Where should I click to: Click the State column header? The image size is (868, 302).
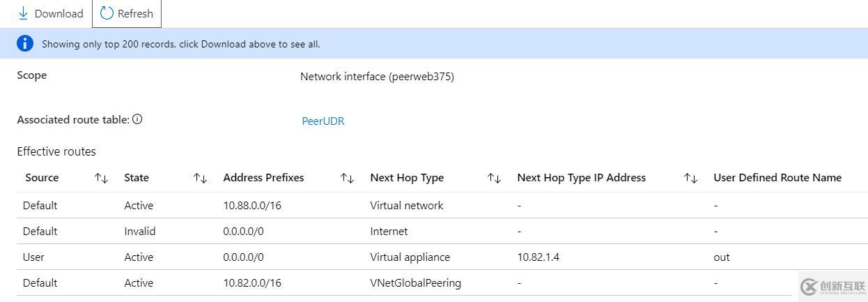point(137,178)
